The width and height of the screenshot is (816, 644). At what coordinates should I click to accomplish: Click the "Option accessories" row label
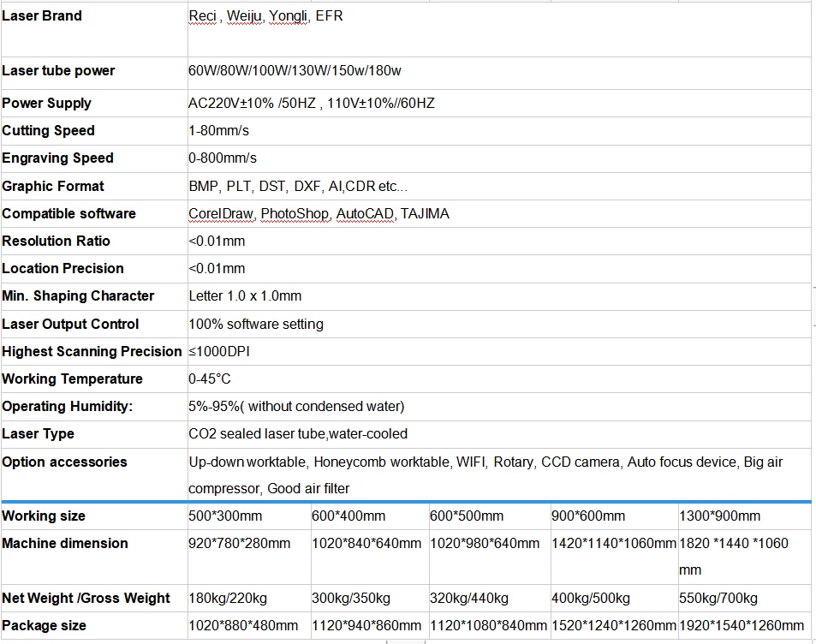pos(64,462)
